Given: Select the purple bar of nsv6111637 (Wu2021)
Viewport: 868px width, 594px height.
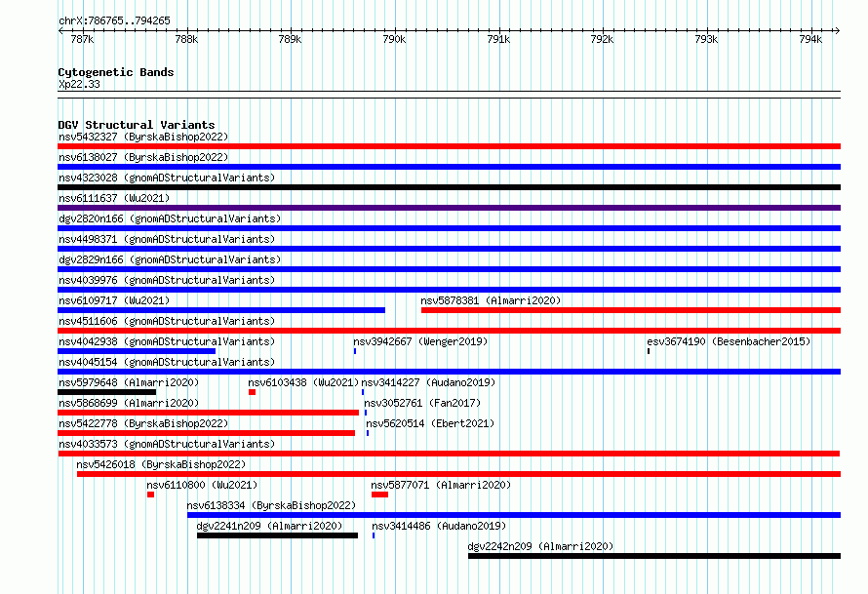Looking at the screenshot, I should point(449,208).
